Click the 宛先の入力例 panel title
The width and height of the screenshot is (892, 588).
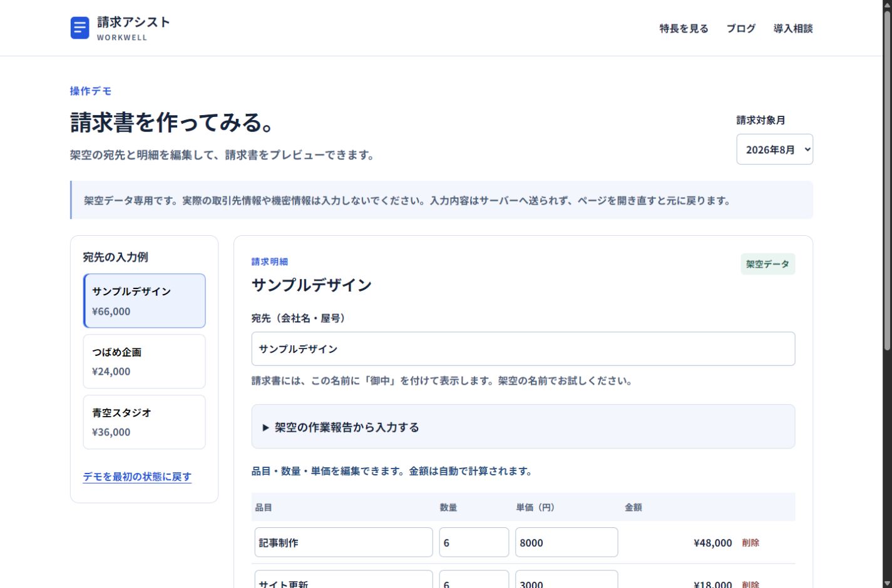point(116,257)
